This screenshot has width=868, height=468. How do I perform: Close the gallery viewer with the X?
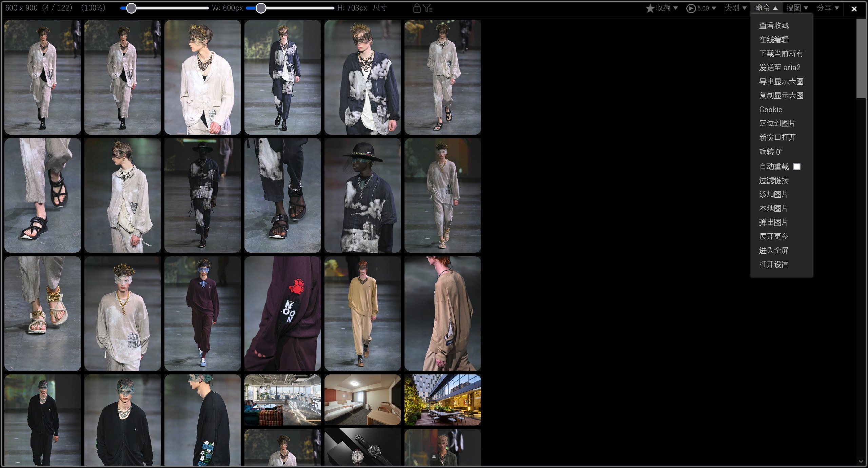[854, 9]
